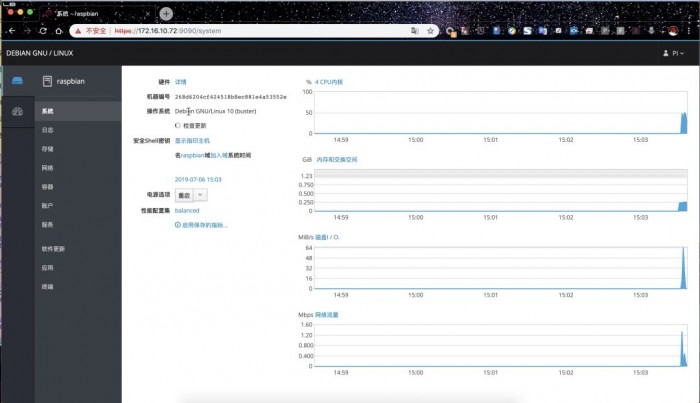Screen dimensions: 700x403
Task: Open the 日志 (Logs) sidebar item
Action: [x=48, y=130]
